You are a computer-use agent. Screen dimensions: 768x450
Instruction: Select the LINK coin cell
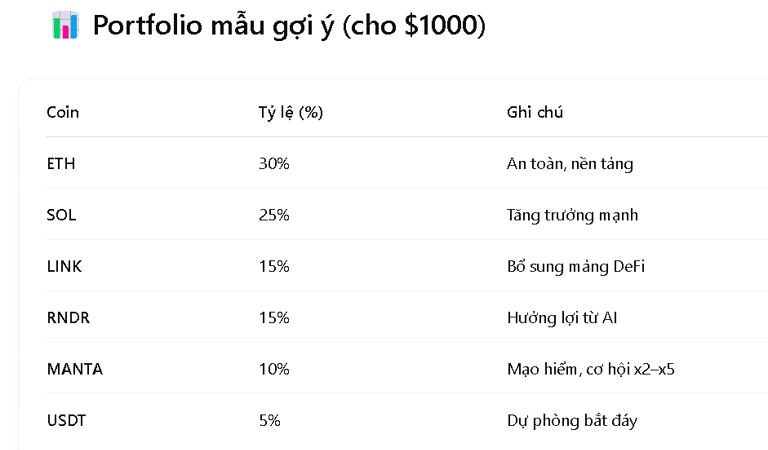[63, 266]
